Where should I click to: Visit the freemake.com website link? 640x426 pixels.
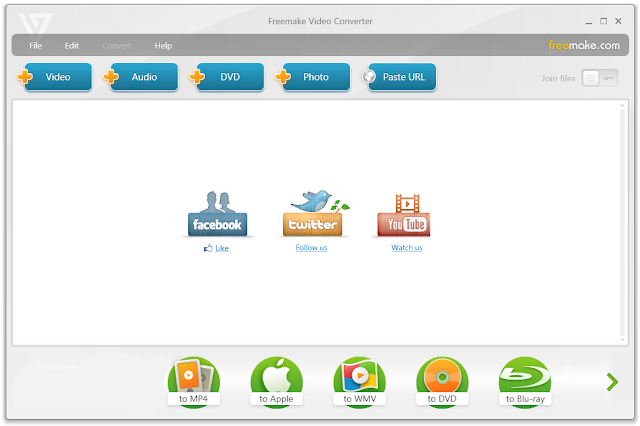point(584,45)
